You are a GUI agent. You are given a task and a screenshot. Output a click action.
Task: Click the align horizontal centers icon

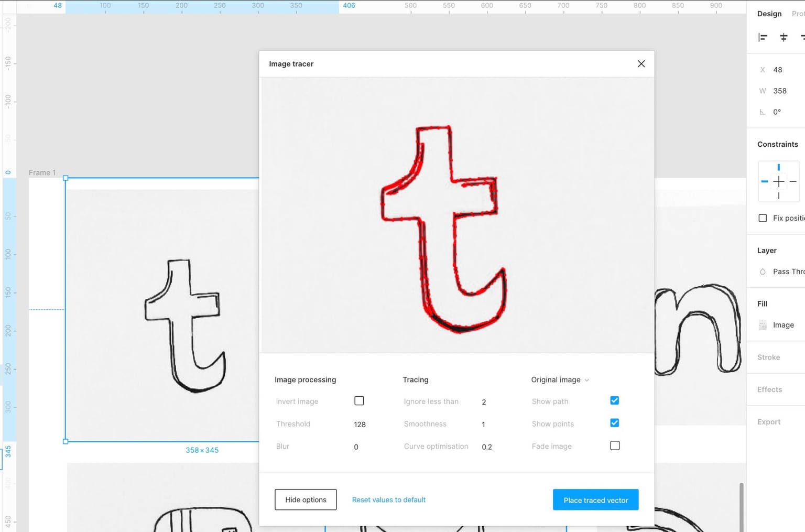784,37
